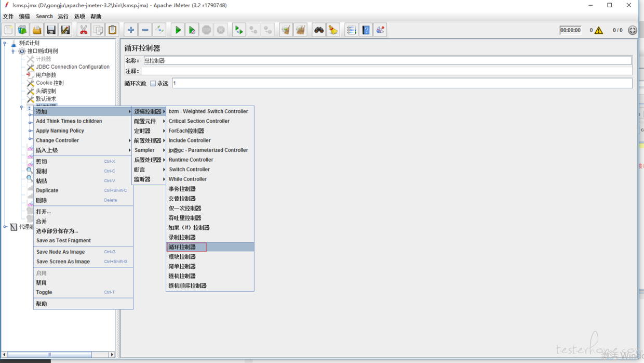Image resolution: width=644 pixels, height=363 pixels.
Task: Open the 文件 menu
Action: pos(8,17)
